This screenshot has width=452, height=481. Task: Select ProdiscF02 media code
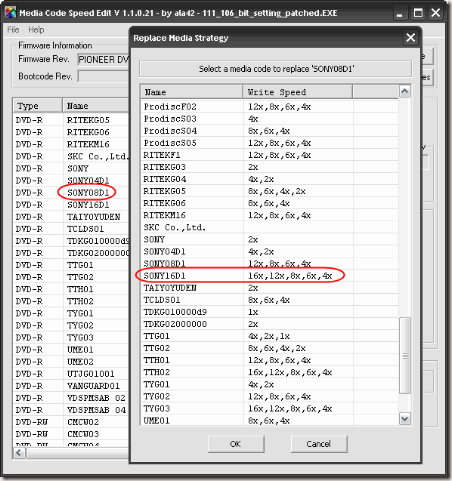269,107
